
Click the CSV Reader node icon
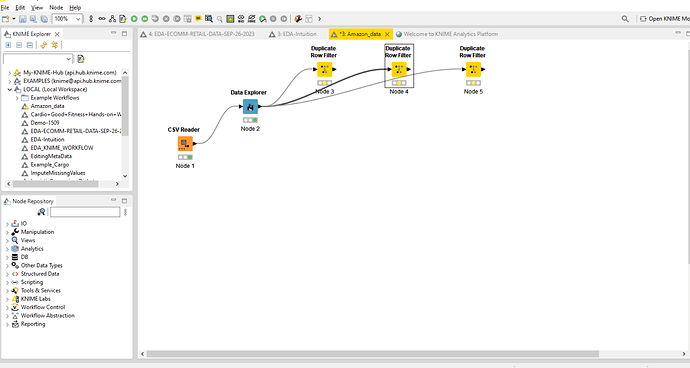(x=185, y=144)
